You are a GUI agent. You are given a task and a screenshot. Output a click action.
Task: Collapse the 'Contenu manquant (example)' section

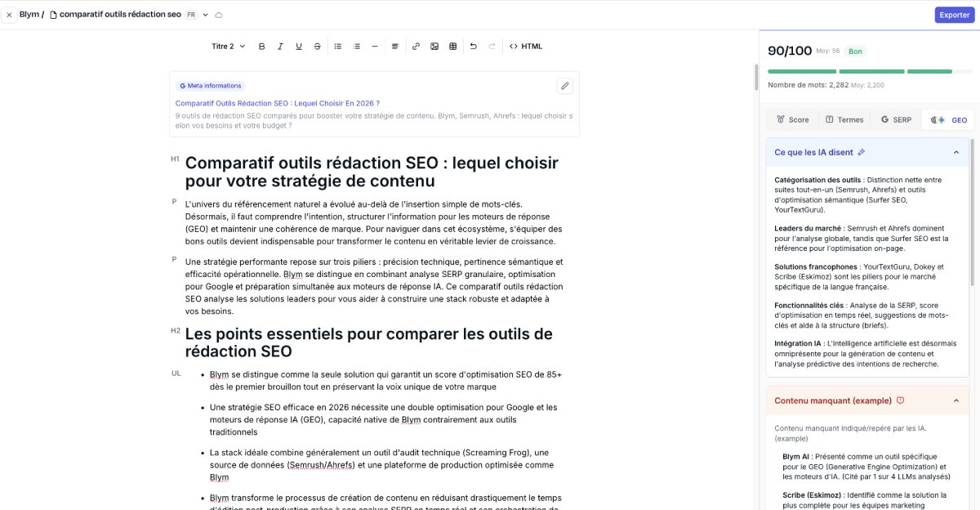(x=956, y=400)
